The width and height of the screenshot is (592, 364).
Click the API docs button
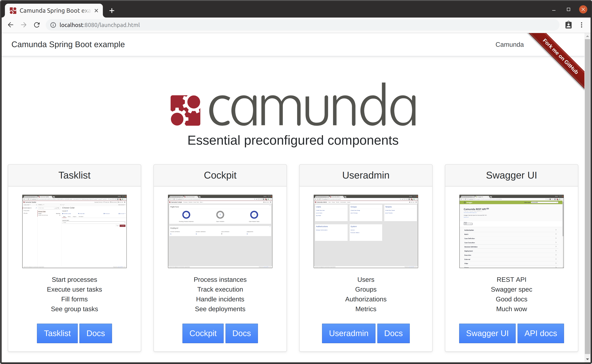(x=541, y=333)
